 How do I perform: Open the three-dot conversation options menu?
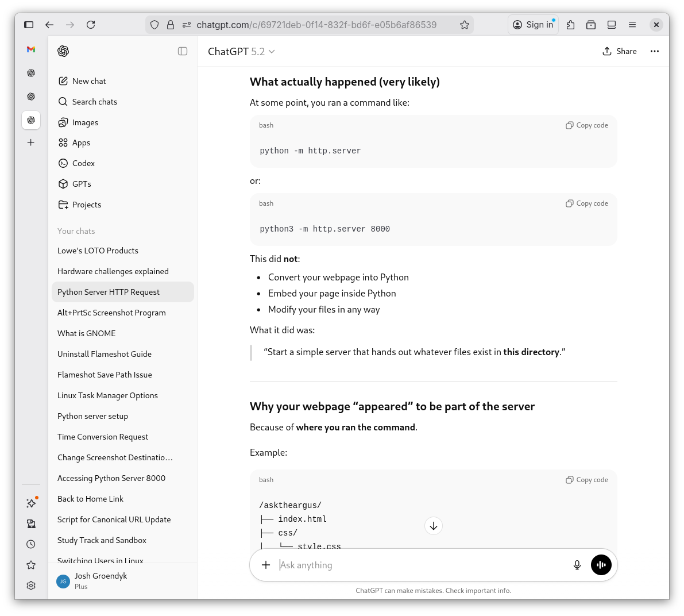(x=654, y=51)
